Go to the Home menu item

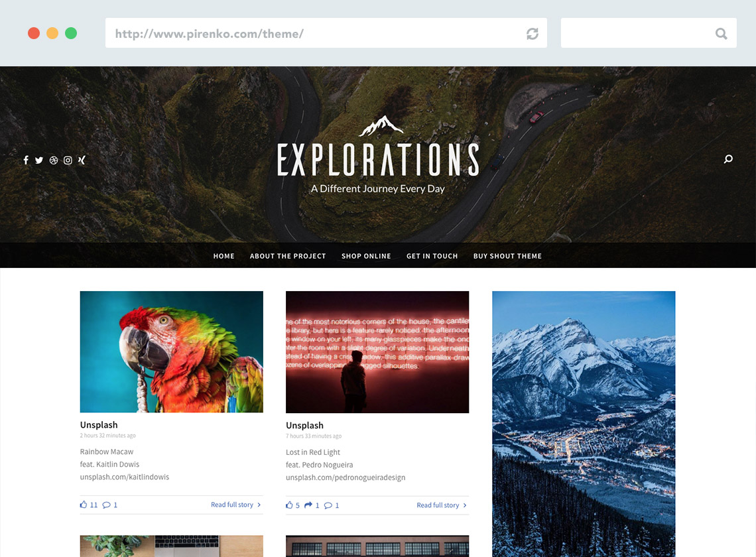[x=223, y=256]
